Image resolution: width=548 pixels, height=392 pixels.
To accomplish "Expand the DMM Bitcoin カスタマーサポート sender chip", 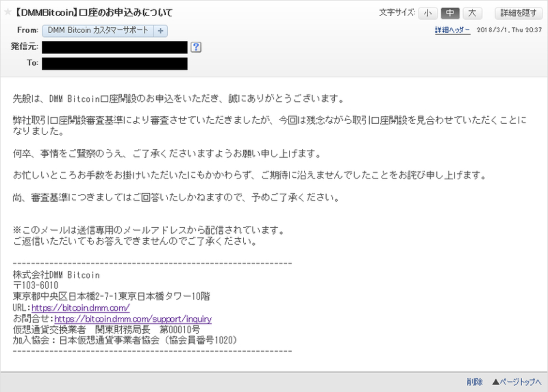I will coord(98,30).
